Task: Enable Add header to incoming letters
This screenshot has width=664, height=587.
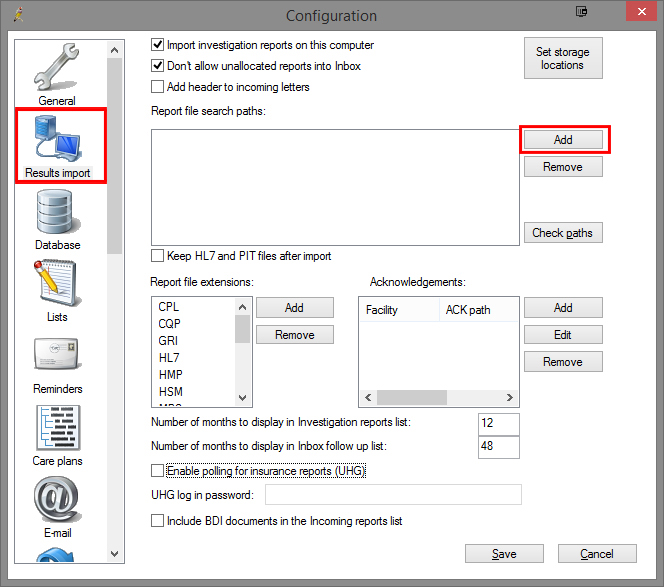Action: 158,87
